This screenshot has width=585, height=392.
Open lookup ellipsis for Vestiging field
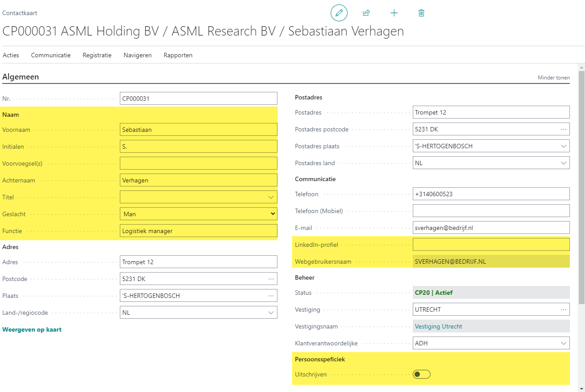pyautogui.click(x=564, y=309)
